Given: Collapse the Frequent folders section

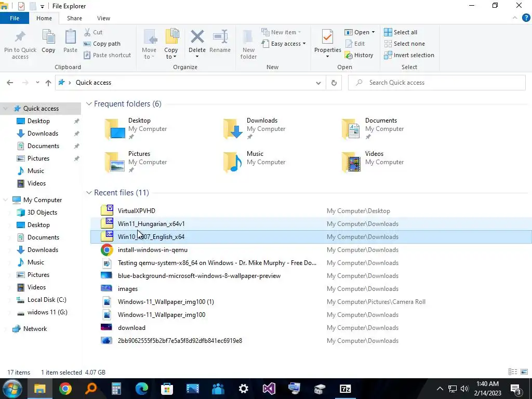Looking at the screenshot, I should click(89, 104).
